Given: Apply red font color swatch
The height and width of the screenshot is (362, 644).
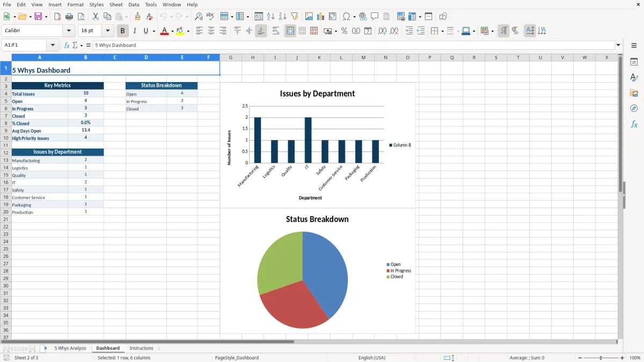Looking at the screenshot, I should pos(164,31).
